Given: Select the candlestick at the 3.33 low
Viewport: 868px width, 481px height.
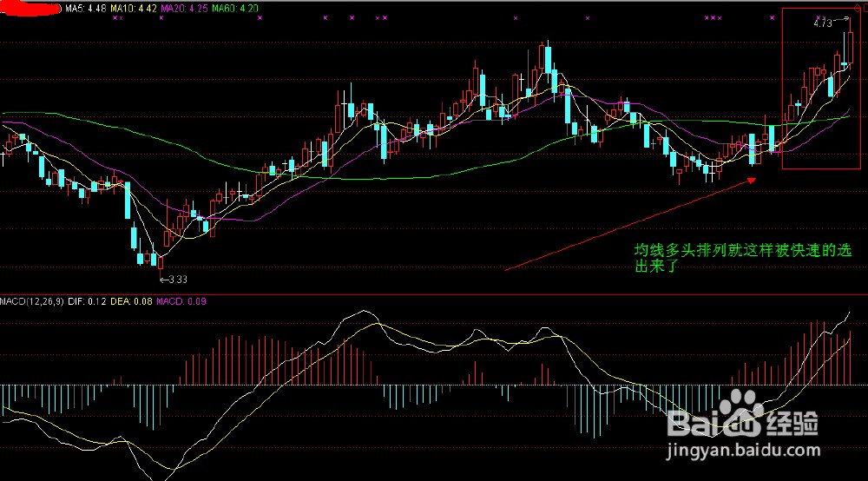Looking at the screenshot, I should tap(161, 262).
